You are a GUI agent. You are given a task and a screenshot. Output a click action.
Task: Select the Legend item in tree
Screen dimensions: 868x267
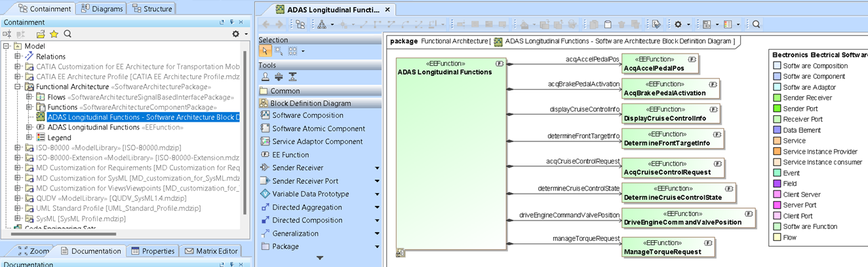pos(59,137)
